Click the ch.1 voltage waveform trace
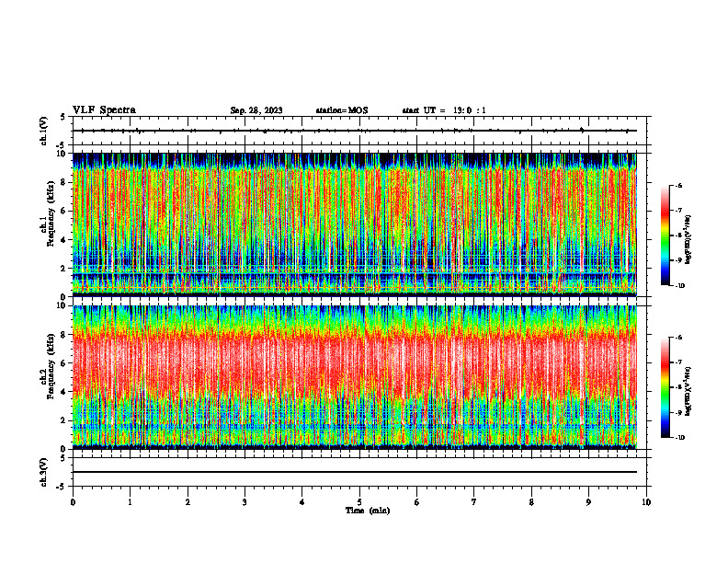 [x=355, y=131]
